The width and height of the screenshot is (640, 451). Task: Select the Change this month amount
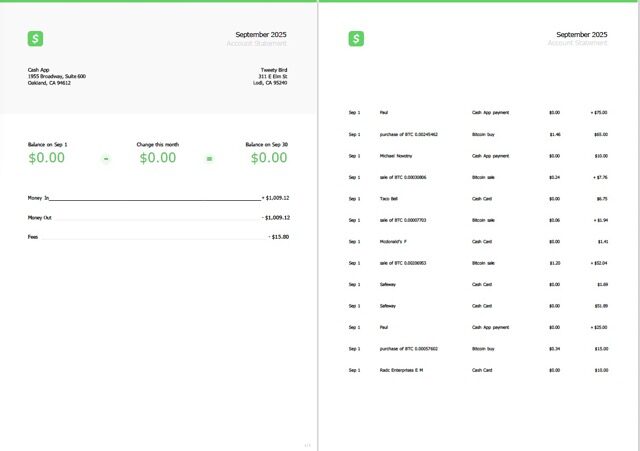coord(157,158)
